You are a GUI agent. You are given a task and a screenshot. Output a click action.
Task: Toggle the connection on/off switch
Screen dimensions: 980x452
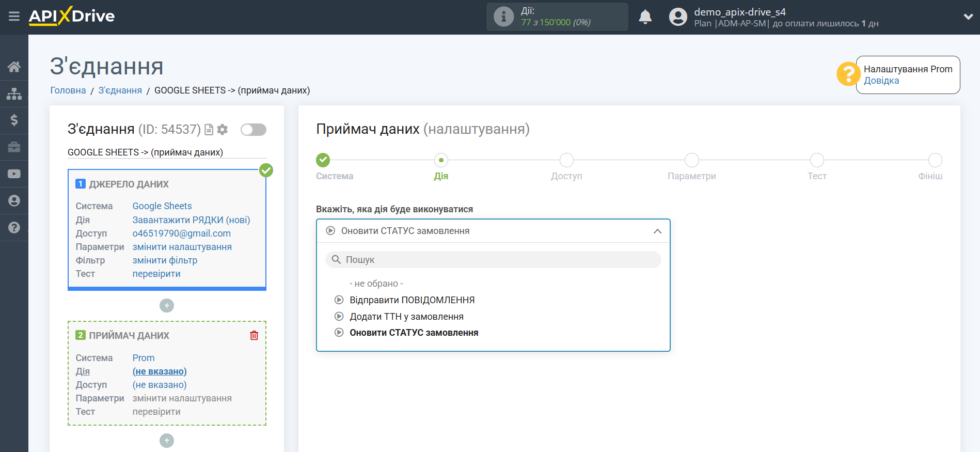[254, 130]
